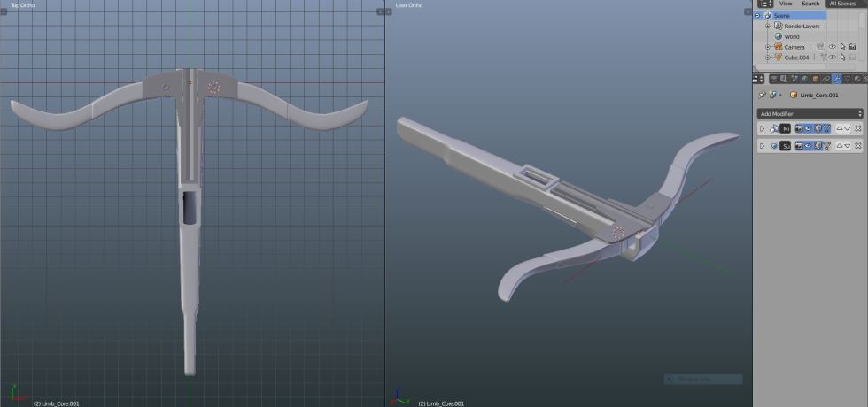Open the Render properties tab (camera icon)
The height and width of the screenshot is (407, 868).
tap(772, 79)
